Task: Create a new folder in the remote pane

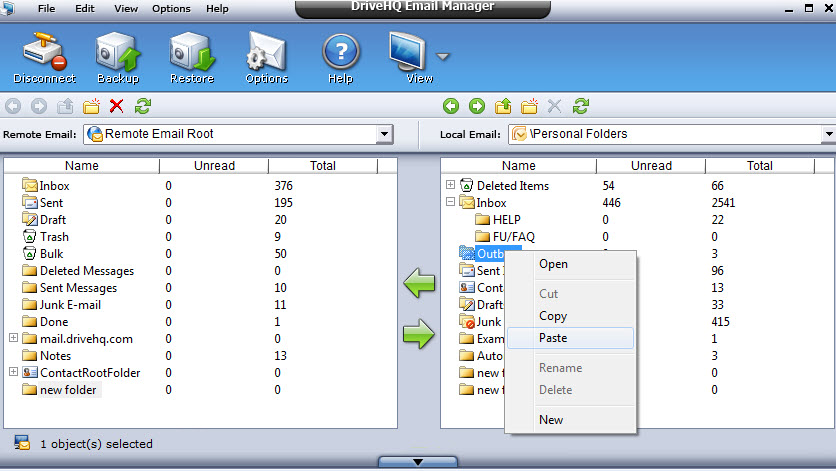Action: (x=91, y=106)
